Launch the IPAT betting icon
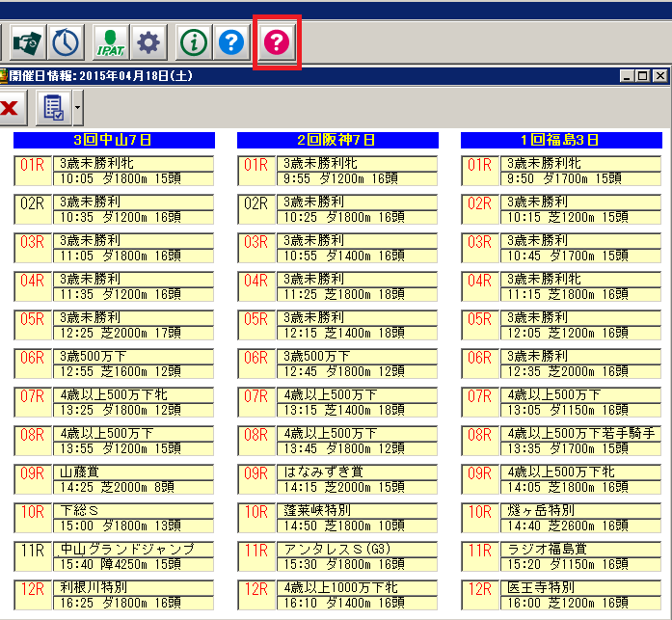 111,42
